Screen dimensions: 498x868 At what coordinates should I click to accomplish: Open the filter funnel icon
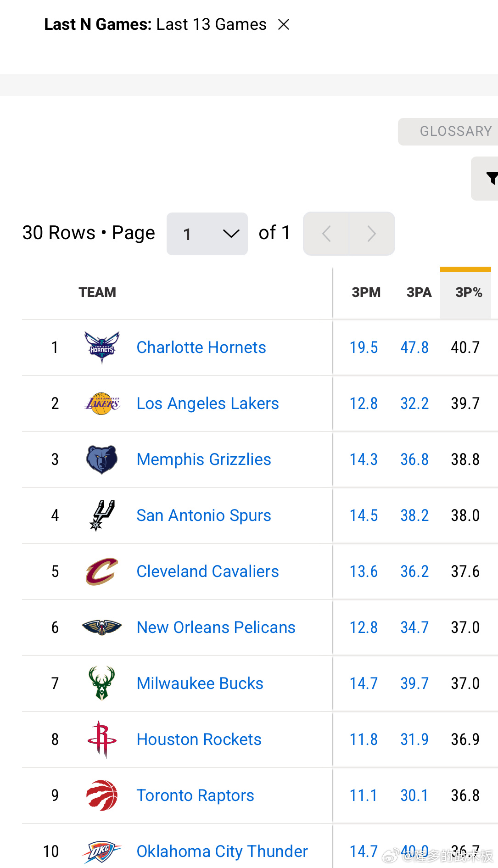[491, 178]
